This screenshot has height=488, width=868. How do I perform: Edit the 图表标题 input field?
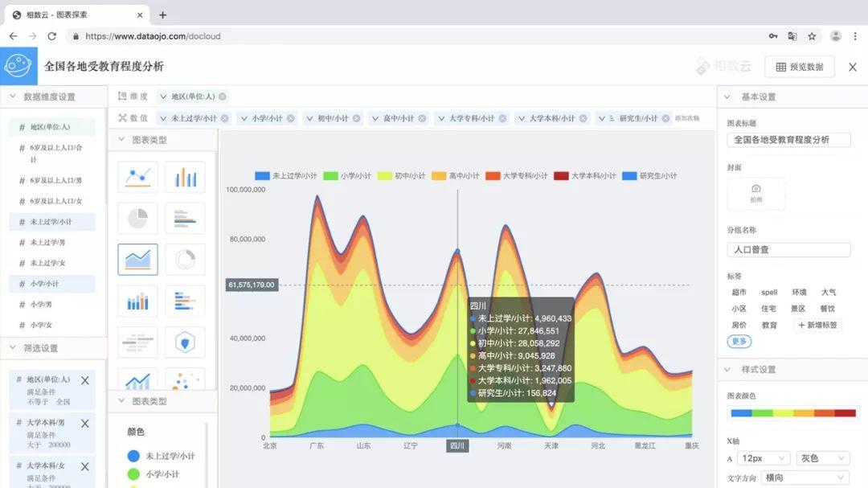(789, 140)
